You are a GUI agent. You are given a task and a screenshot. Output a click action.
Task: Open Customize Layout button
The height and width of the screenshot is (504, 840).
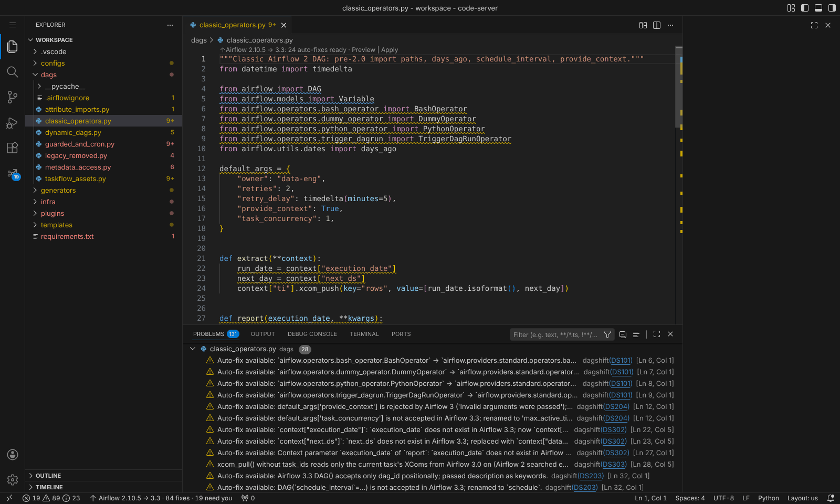click(791, 8)
